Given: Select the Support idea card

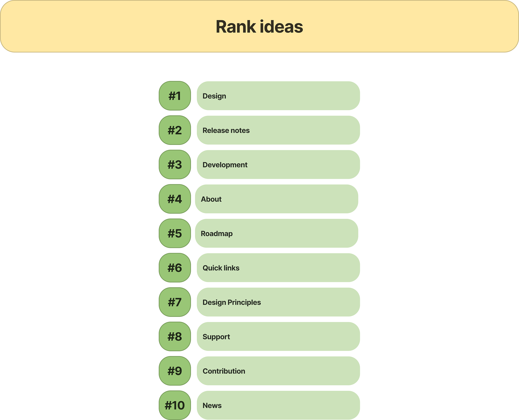Looking at the screenshot, I should [278, 336].
